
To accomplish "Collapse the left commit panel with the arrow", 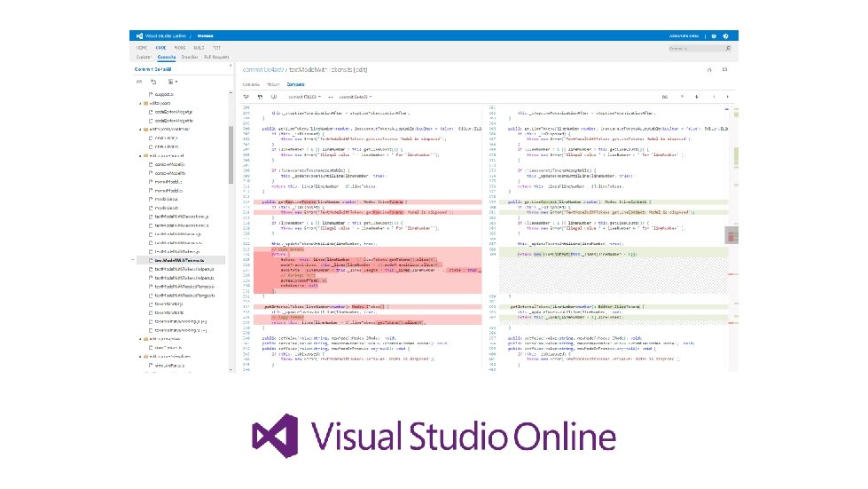I will point(231,66).
